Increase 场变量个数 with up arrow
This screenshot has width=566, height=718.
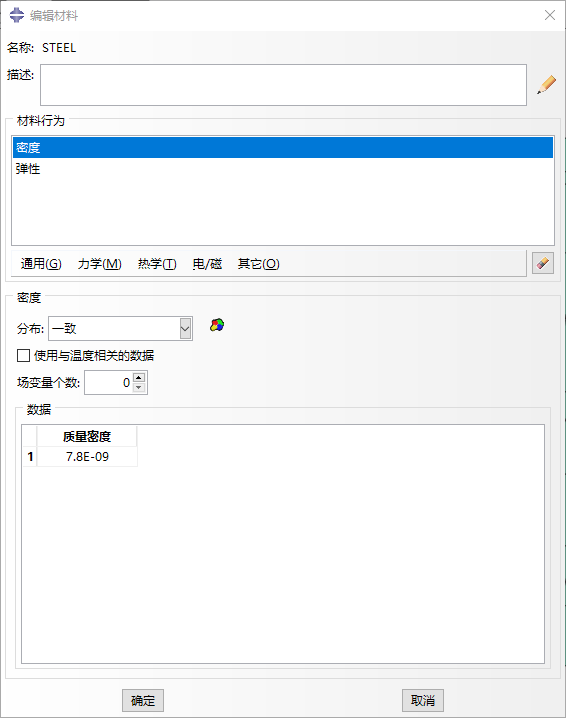[x=139, y=378]
